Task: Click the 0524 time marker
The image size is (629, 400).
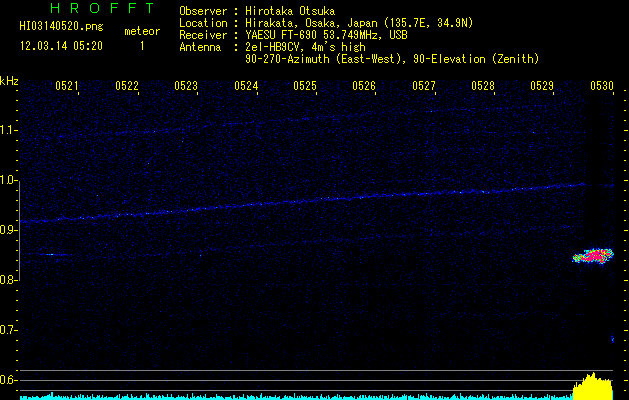Action: click(246, 86)
